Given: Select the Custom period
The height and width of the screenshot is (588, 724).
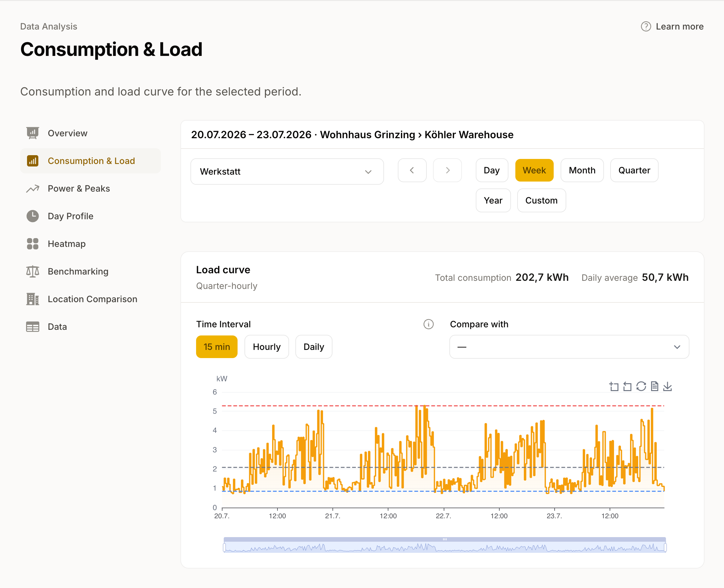Looking at the screenshot, I should pyautogui.click(x=541, y=200).
